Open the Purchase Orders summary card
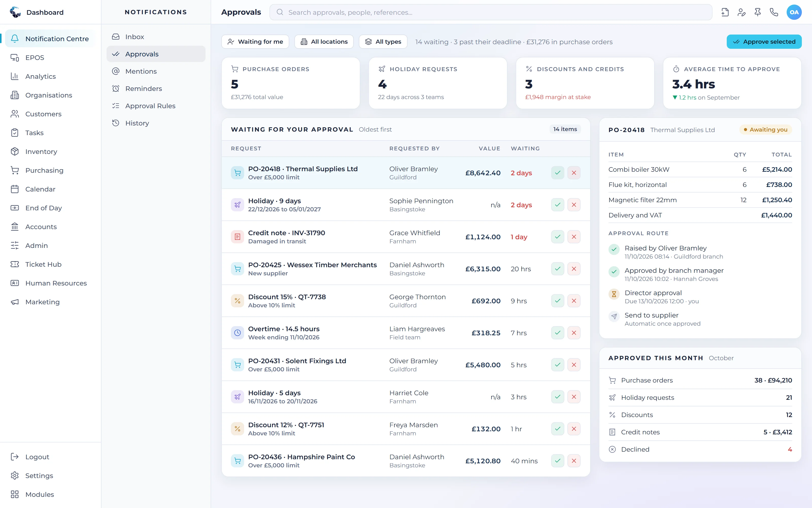This screenshot has width=812, height=508. pos(291,83)
